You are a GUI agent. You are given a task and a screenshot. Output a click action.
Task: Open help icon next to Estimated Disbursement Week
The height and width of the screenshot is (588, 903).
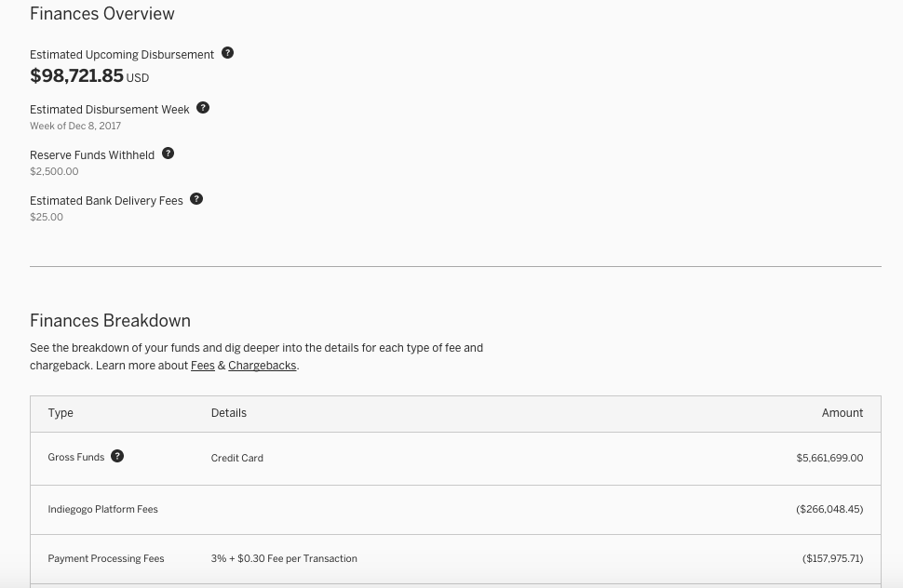tap(203, 108)
